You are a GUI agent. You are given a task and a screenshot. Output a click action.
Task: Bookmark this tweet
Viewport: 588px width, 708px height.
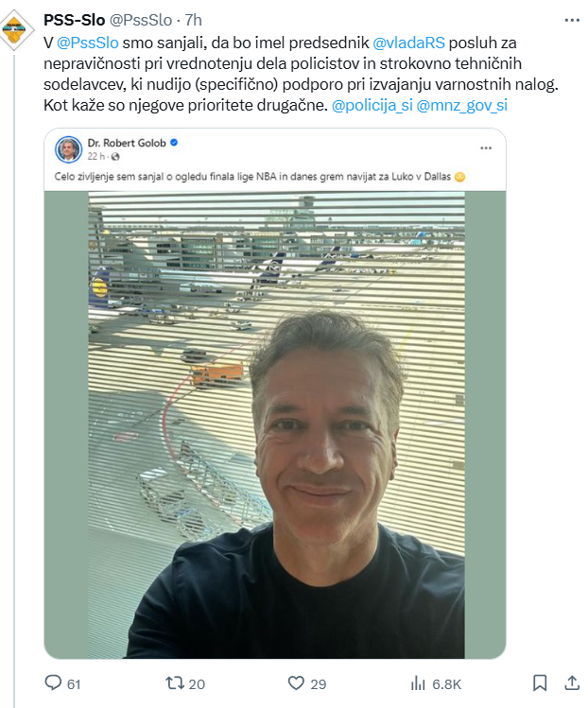(540, 682)
